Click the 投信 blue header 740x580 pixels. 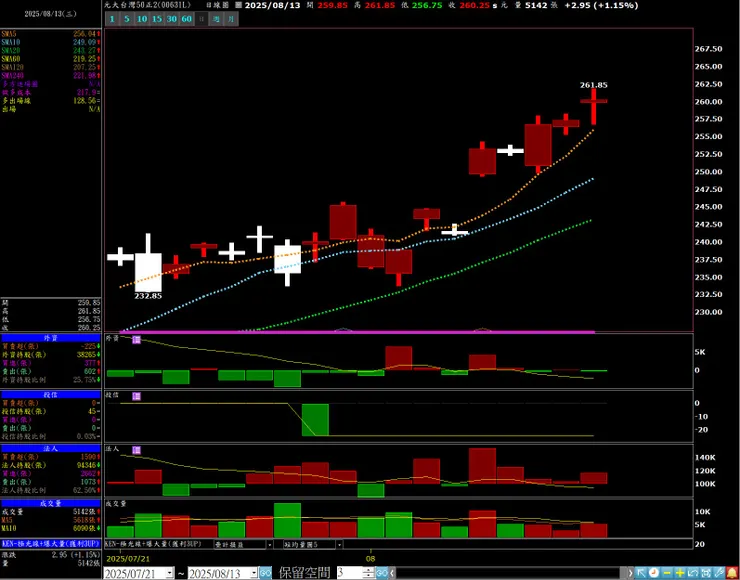coord(50,395)
